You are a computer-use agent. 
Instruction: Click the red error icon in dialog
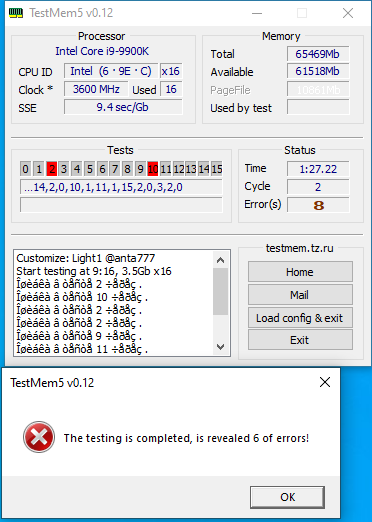(39, 437)
